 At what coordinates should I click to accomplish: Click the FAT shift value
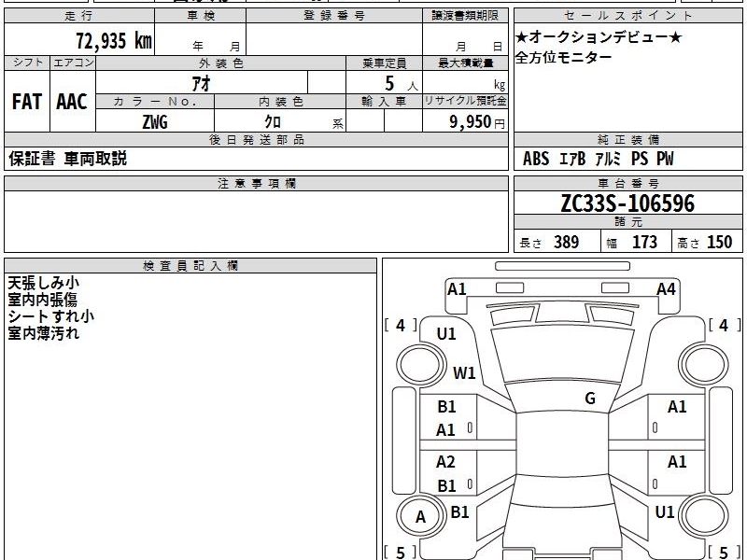[27, 102]
